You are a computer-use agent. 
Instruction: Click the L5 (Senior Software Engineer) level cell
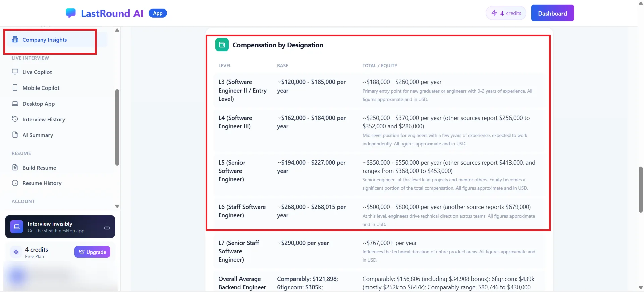point(232,171)
